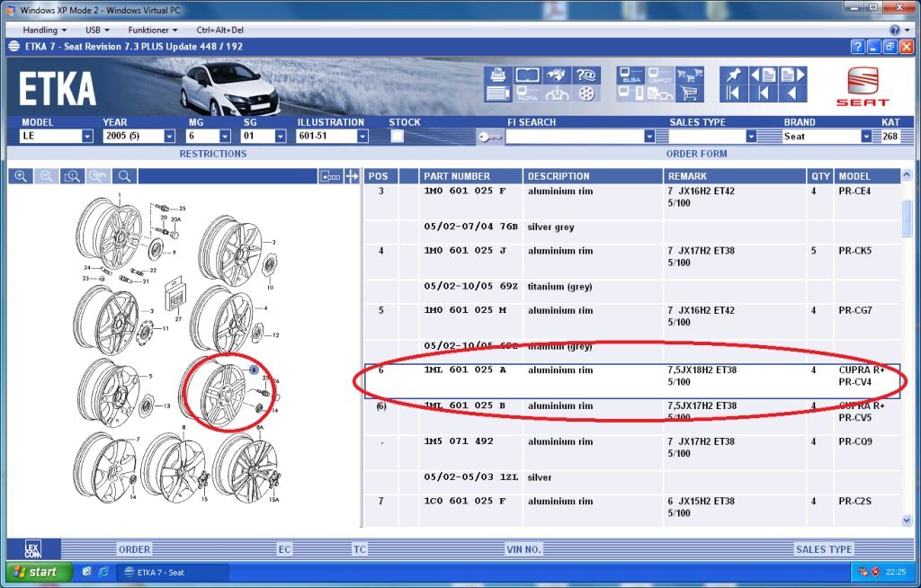
Task: Select part number 1M0 601 025 J
Action: [x=465, y=251]
